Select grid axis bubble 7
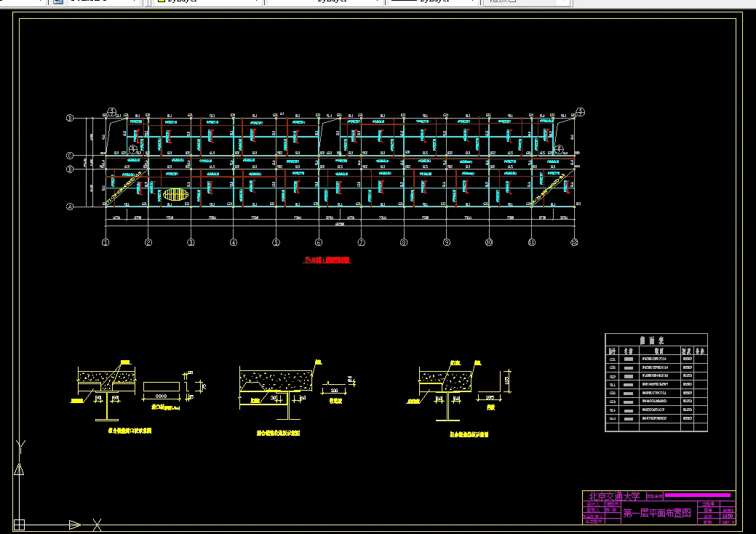This screenshot has height=534, width=756. (361, 242)
